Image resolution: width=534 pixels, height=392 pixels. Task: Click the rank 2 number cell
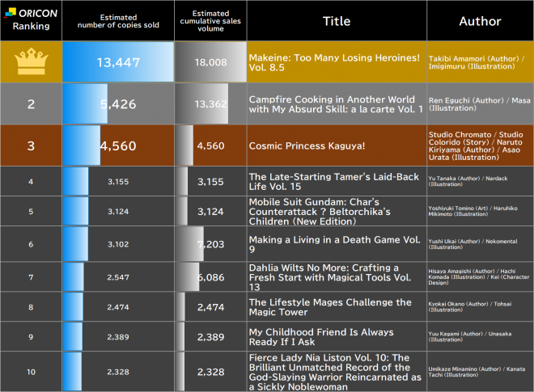click(x=31, y=103)
